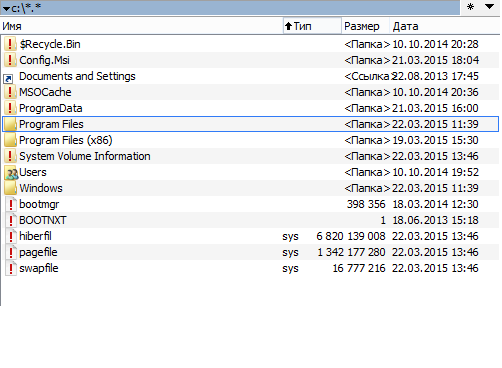Select the MSOCache folder row

(251, 92)
